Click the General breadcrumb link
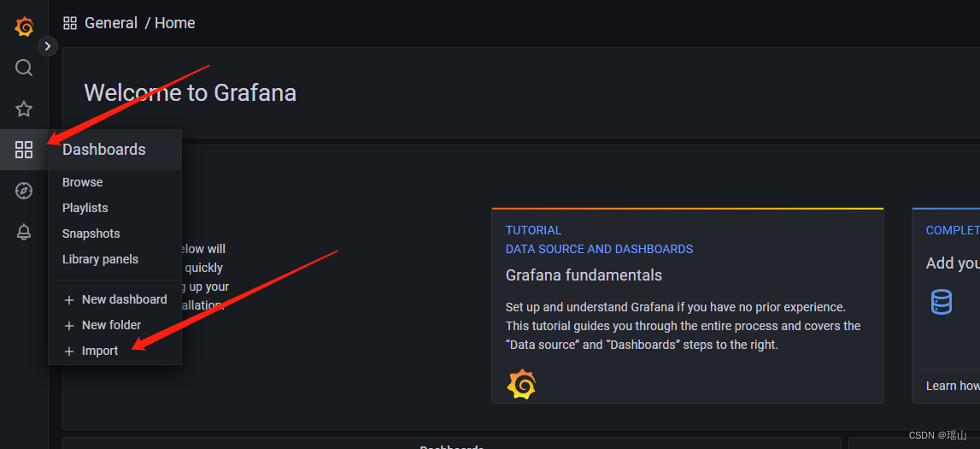Screen dimensions: 980x449 point(110,23)
